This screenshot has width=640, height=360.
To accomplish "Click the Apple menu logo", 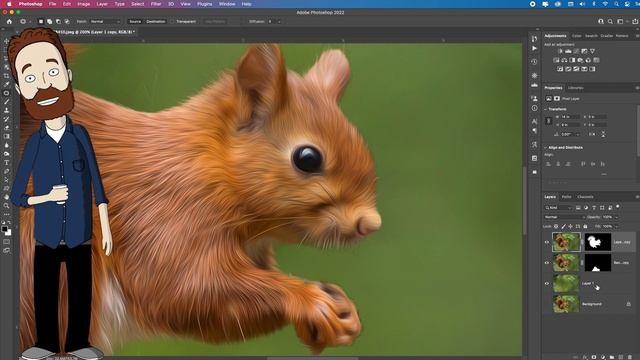I will (x=9, y=4).
